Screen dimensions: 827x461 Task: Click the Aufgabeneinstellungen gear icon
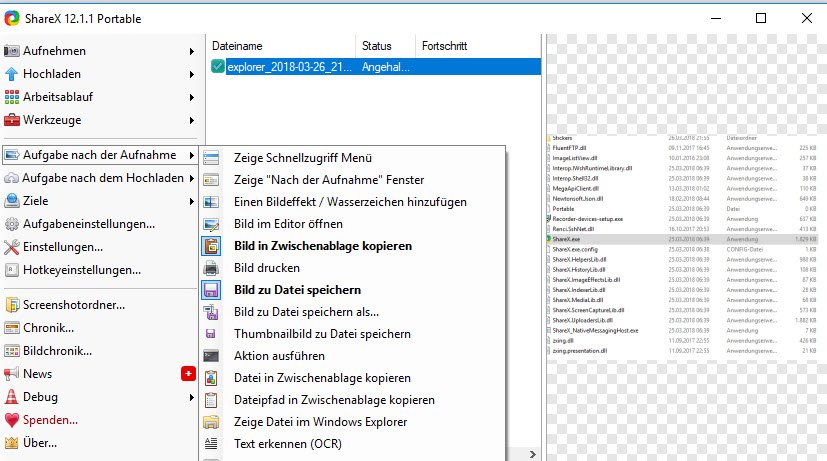tap(12, 224)
